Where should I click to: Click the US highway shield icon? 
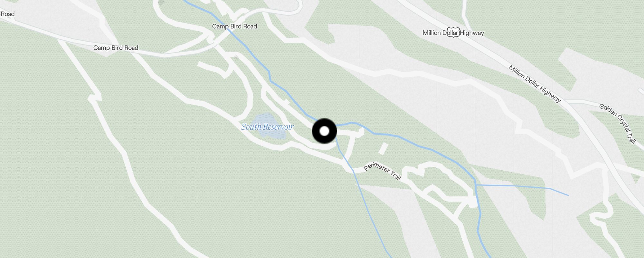tap(453, 32)
